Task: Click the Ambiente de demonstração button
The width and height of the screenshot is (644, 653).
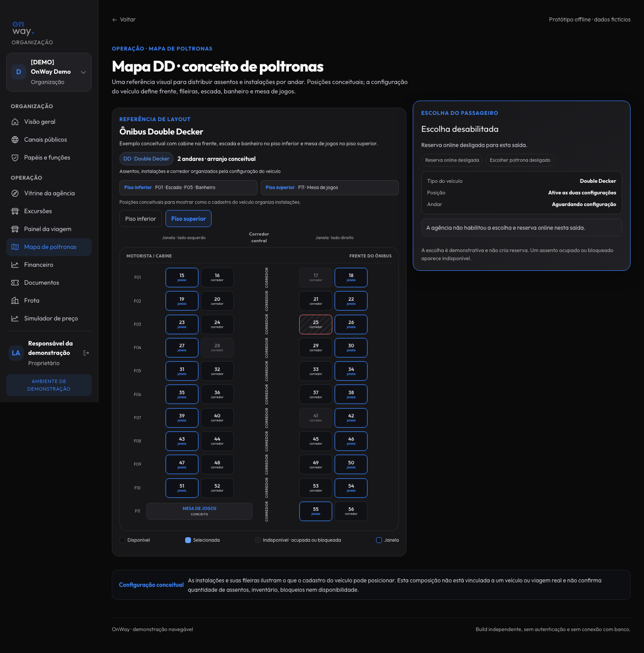Action: click(49, 385)
